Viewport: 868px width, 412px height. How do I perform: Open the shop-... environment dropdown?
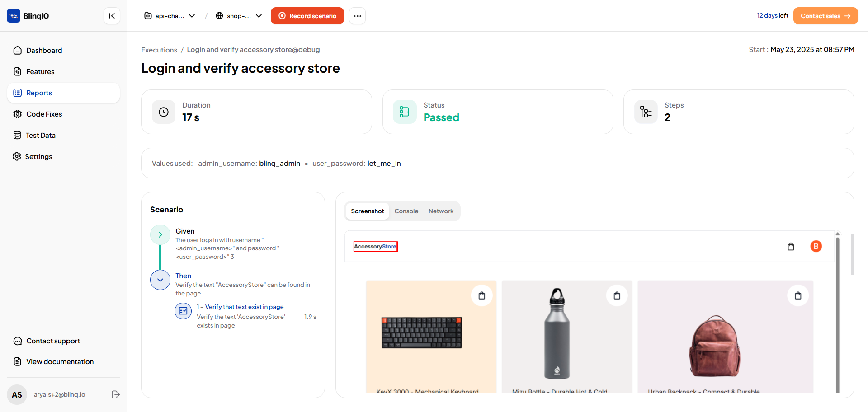click(239, 16)
